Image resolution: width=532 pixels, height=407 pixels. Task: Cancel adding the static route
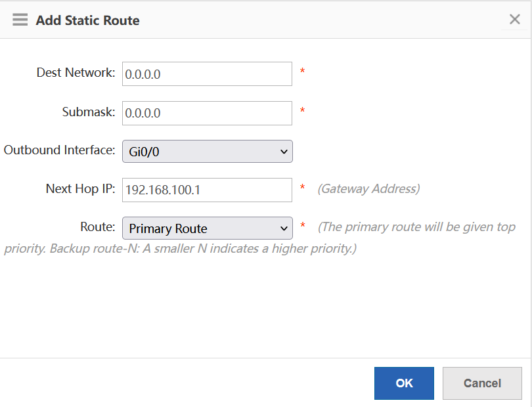pos(482,383)
